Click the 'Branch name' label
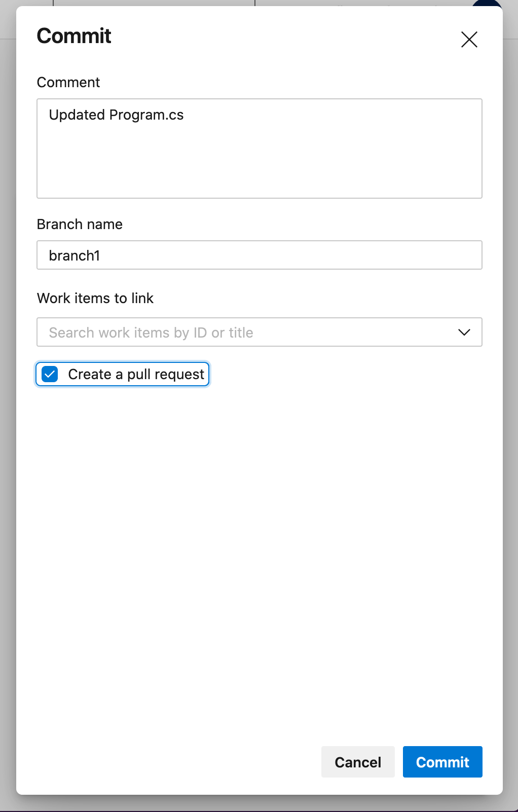The width and height of the screenshot is (518, 812). point(80,224)
